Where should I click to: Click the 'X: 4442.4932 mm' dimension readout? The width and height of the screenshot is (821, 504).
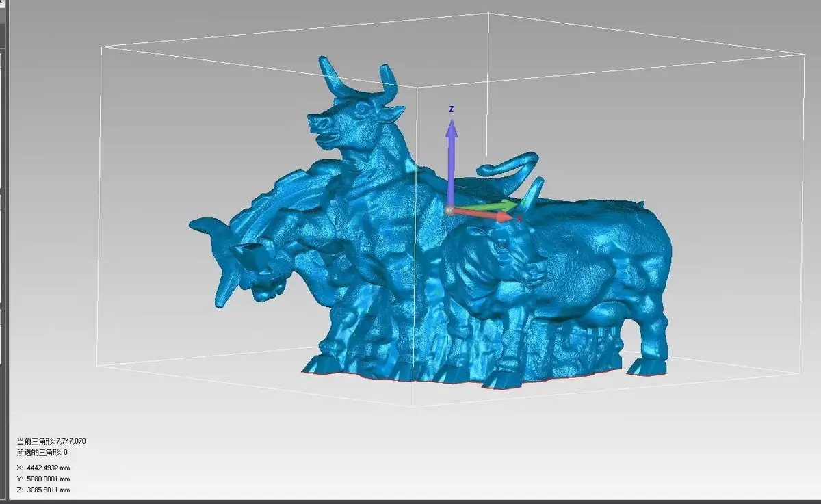click(43, 468)
